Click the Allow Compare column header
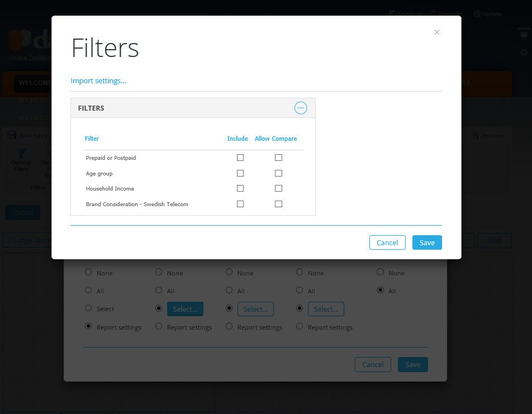Viewport: 532px width, 414px height. (276, 139)
